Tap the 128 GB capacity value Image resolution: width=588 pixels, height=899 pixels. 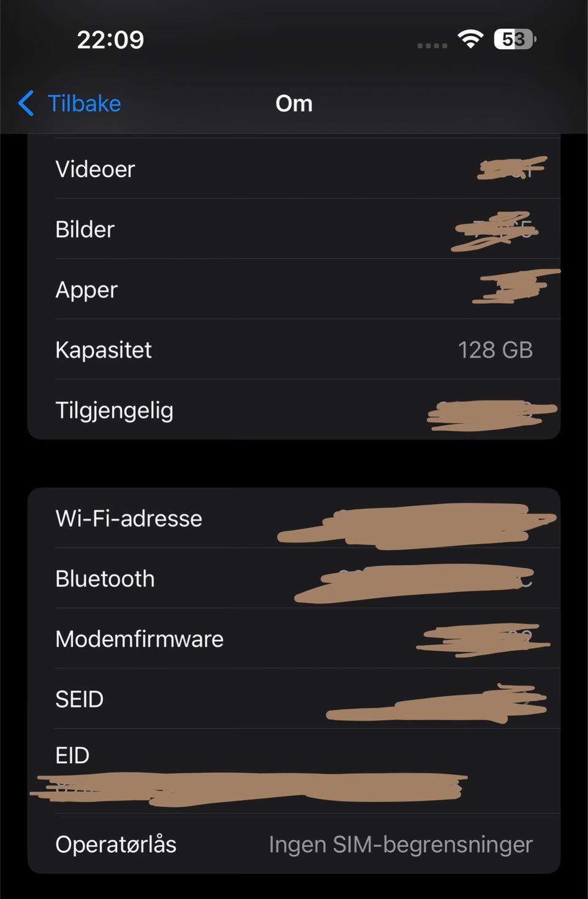click(495, 350)
